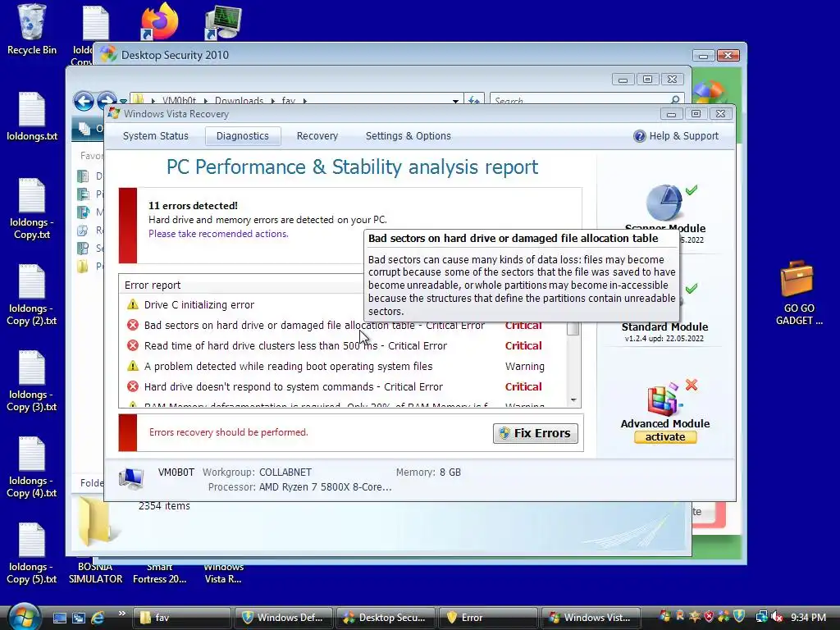Select 'Bad sectors on hard drive' error row
This screenshot has height=630, width=840.
click(343, 325)
